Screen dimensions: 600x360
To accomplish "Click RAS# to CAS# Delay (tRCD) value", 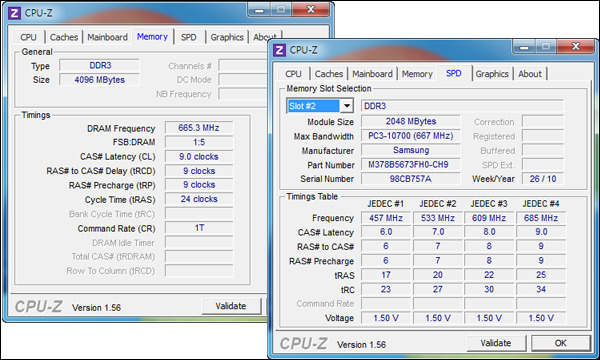I will coord(199,171).
